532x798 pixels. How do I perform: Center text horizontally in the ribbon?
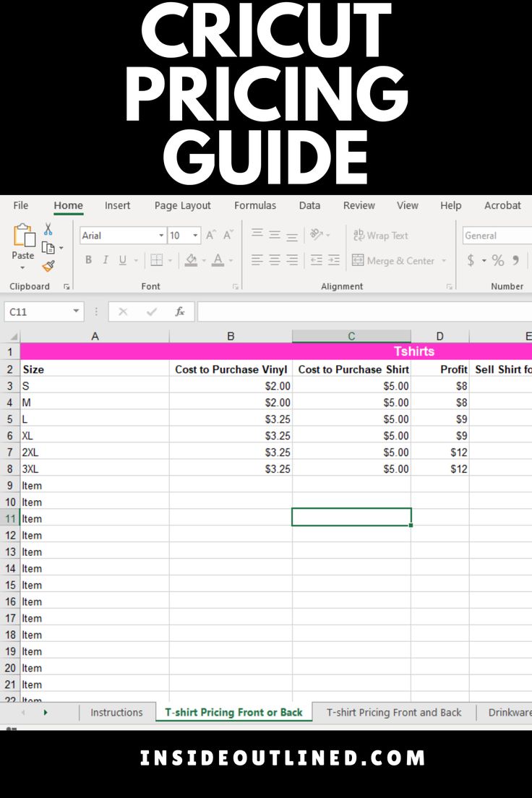click(x=275, y=260)
